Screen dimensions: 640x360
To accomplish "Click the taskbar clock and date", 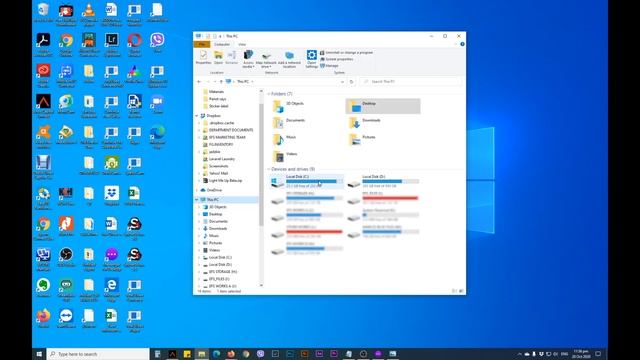I will [580, 354].
